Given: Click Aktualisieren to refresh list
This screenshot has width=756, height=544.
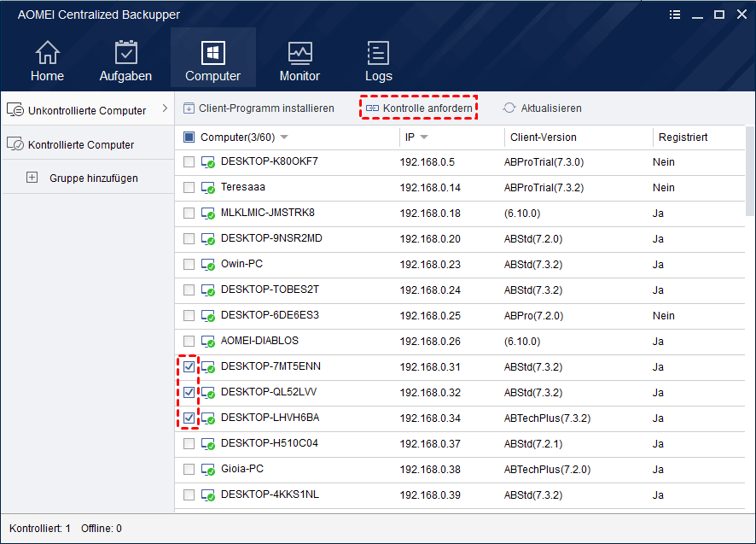Looking at the screenshot, I should coord(543,108).
